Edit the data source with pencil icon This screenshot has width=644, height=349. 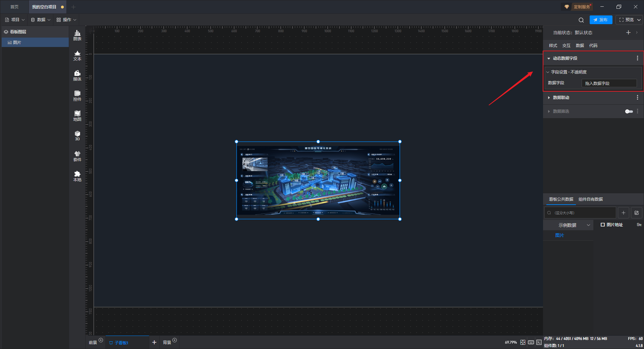tap(636, 213)
